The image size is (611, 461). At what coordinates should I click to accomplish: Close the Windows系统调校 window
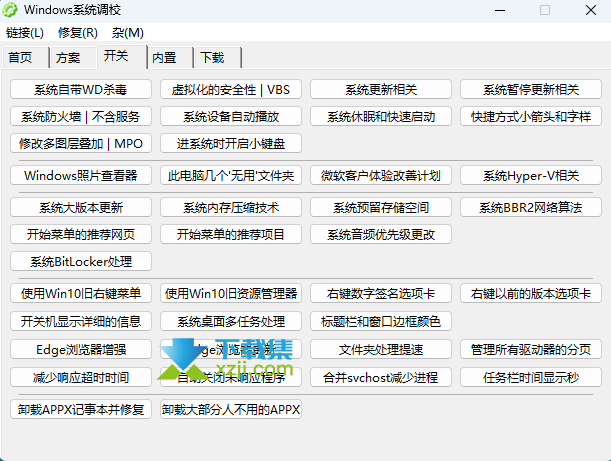tap(591, 10)
